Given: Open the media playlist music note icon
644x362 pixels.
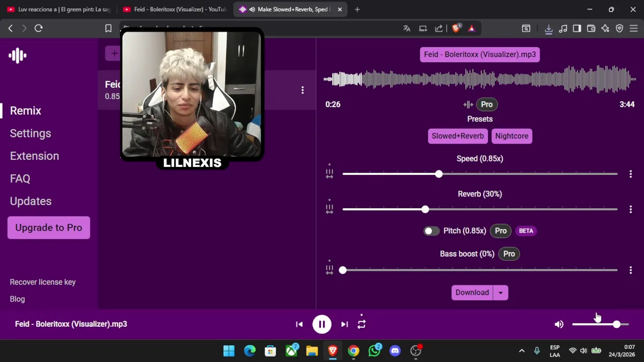Looking at the screenshot, I should (563, 29).
